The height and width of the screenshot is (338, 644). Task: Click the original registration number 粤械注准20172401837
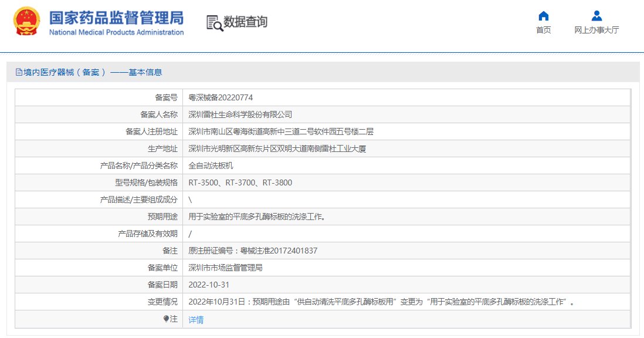click(279, 251)
